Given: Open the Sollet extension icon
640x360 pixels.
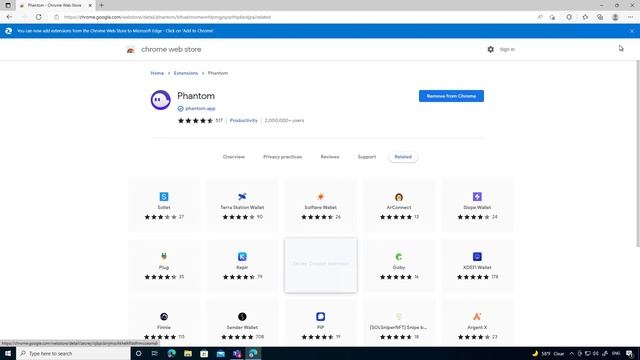Looking at the screenshot, I should [x=164, y=197].
